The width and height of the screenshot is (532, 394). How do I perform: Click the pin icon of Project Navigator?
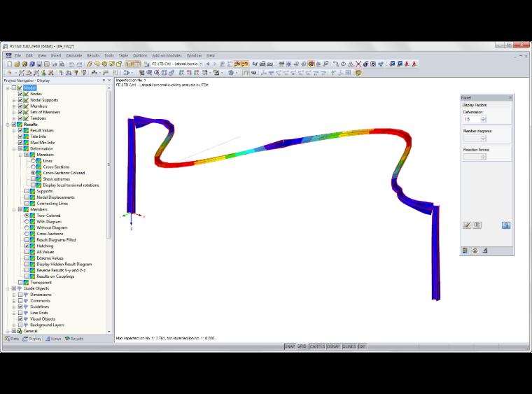click(x=104, y=80)
